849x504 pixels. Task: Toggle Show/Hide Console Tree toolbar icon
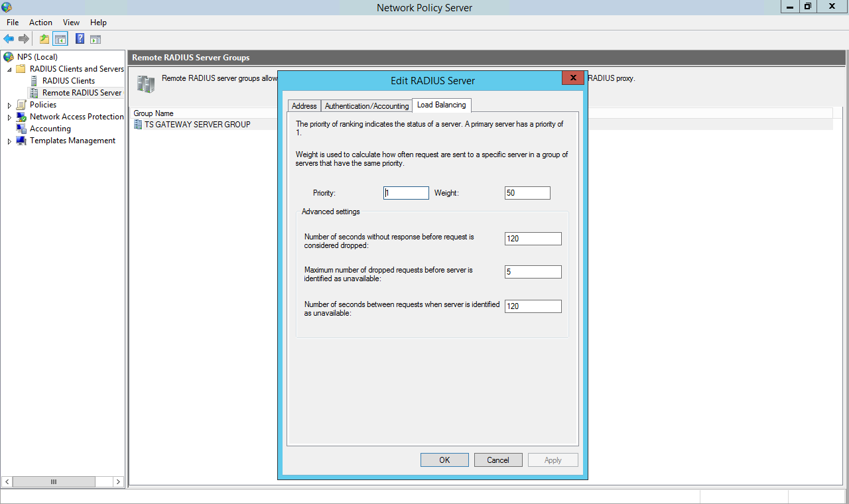click(x=60, y=39)
